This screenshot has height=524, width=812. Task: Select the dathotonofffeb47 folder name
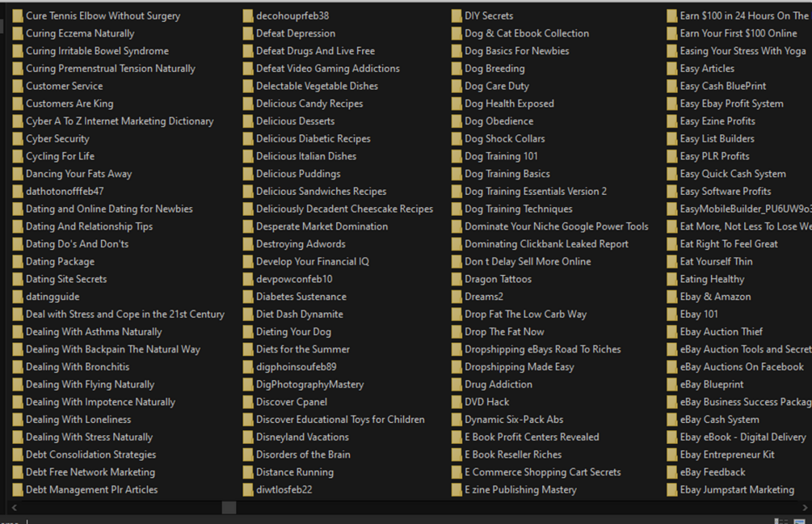pos(65,192)
